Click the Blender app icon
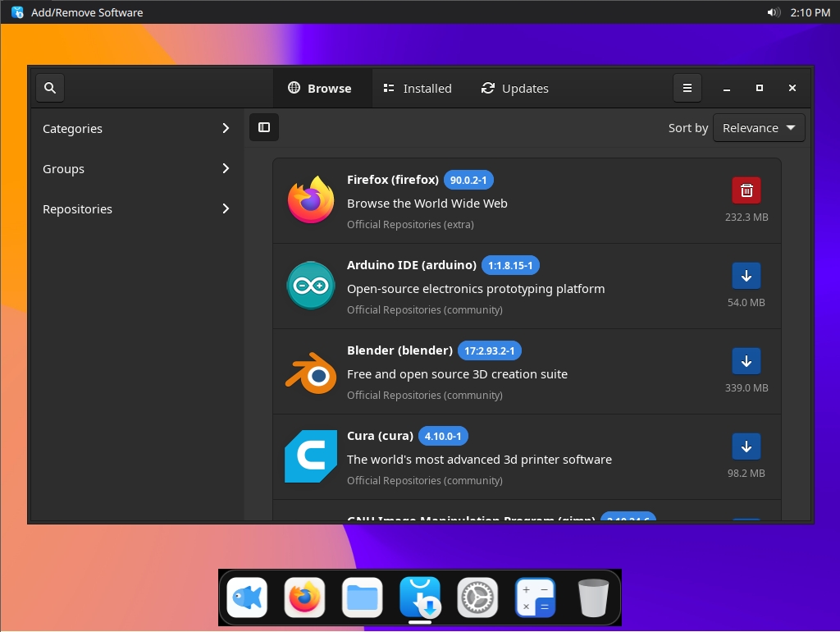 pyautogui.click(x=311, y=373)
